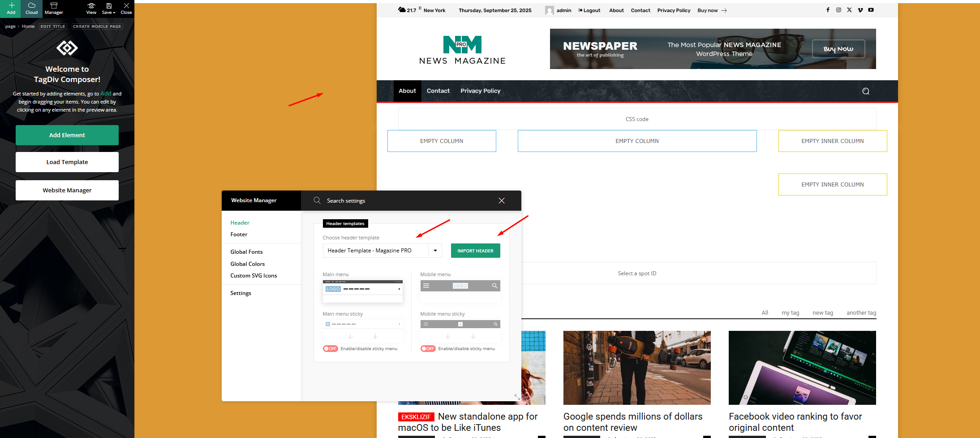This screenshot has width=980, height=438.
Task: Open Google spends millions article headline
Action: (x=633, y=422)
